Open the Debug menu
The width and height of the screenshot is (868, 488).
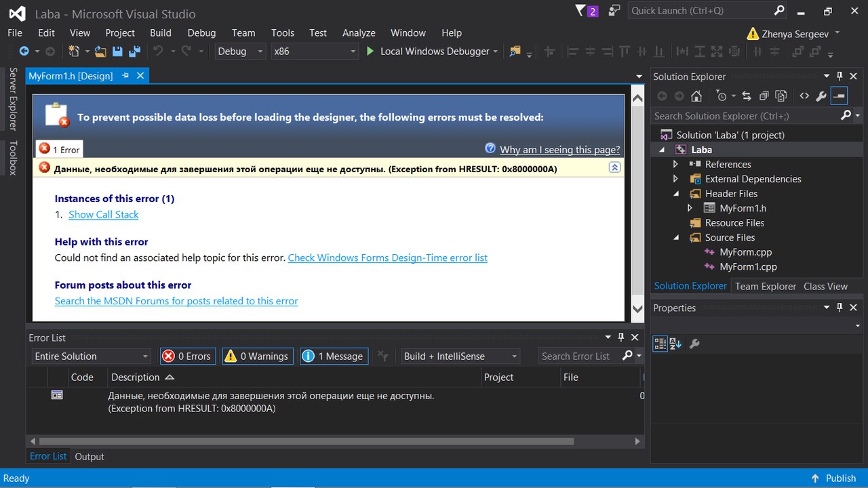(x=201, y=33)
